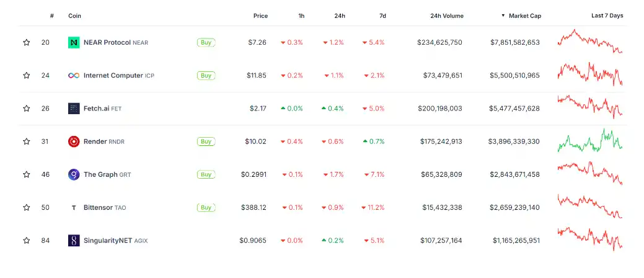Sort by 24h change header
Image resolution: width=644 pixels, height=278 pixels.
click(340, 16)
